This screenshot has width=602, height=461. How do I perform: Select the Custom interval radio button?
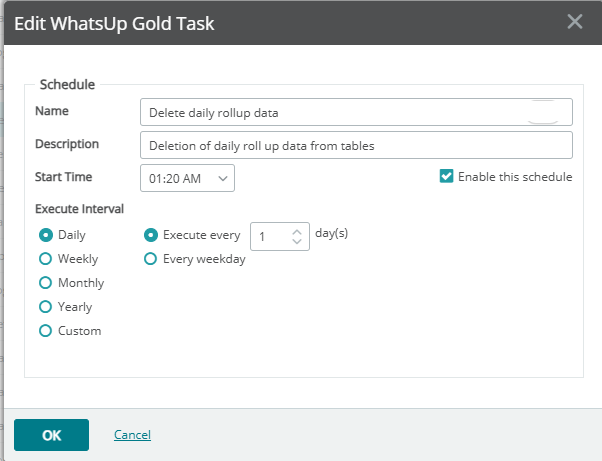click(x=46, y=330)
